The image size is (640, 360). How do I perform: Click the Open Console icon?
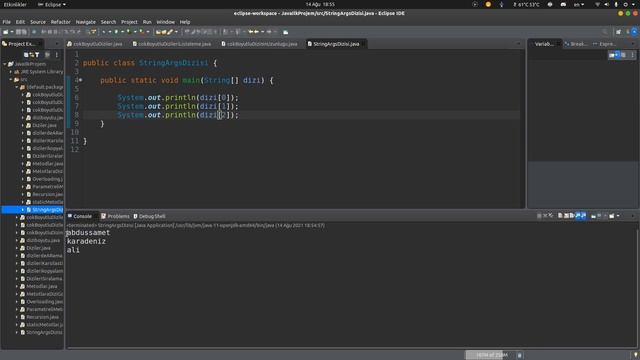pos(612,216)
